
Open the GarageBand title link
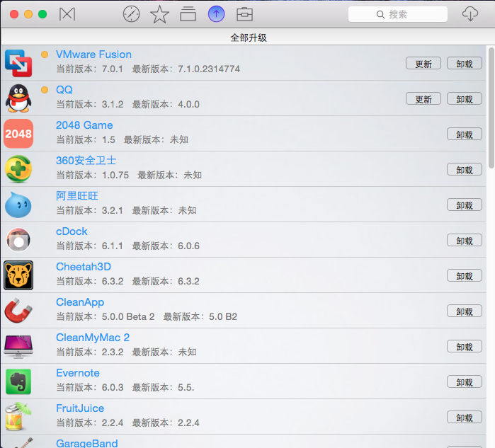87,443
